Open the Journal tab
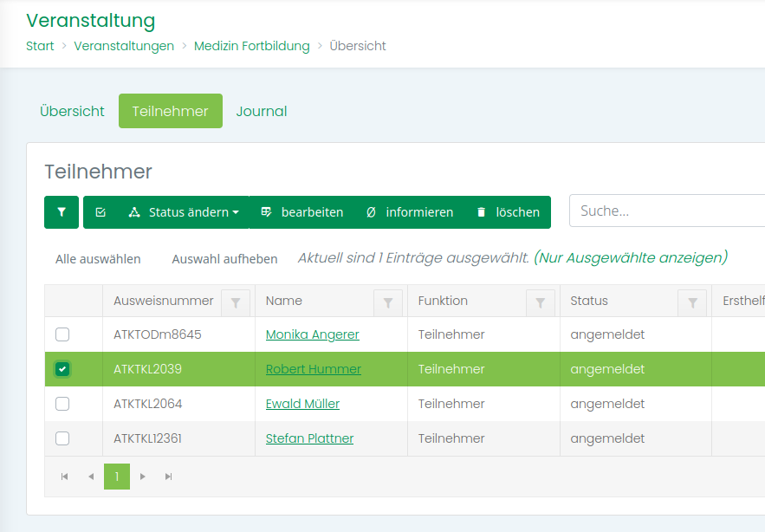Image resolution: width=765 pixels, height=532 pixels. (x=262, y=111)
